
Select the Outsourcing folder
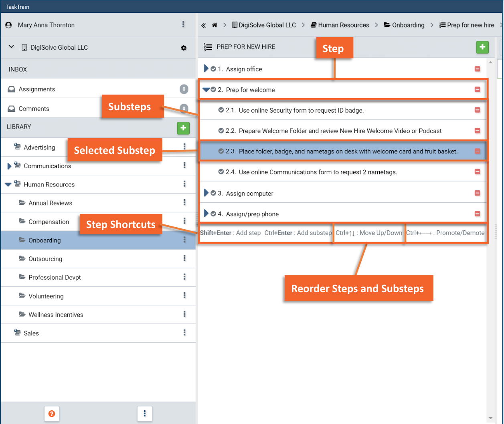tap(98, 259)
